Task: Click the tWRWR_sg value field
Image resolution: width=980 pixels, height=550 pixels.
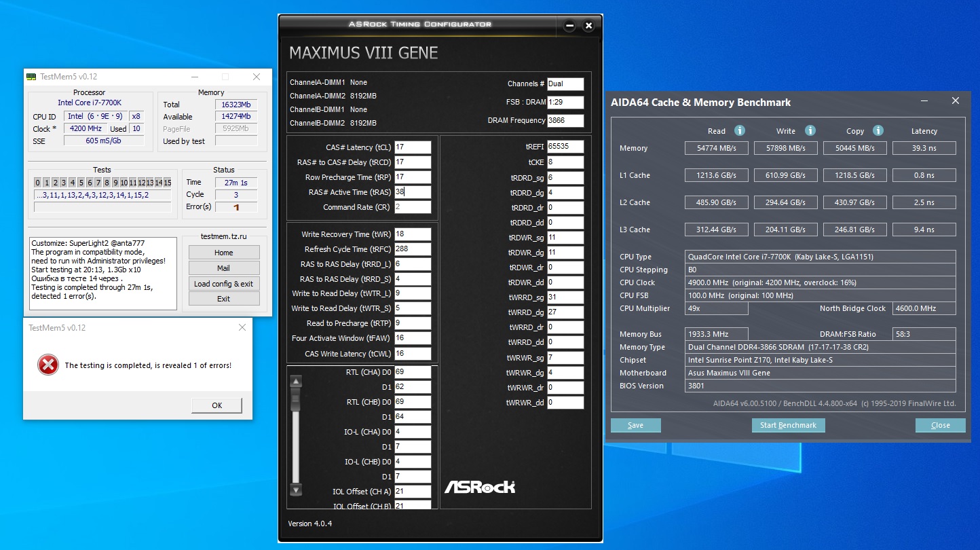Action: (565, 358)
